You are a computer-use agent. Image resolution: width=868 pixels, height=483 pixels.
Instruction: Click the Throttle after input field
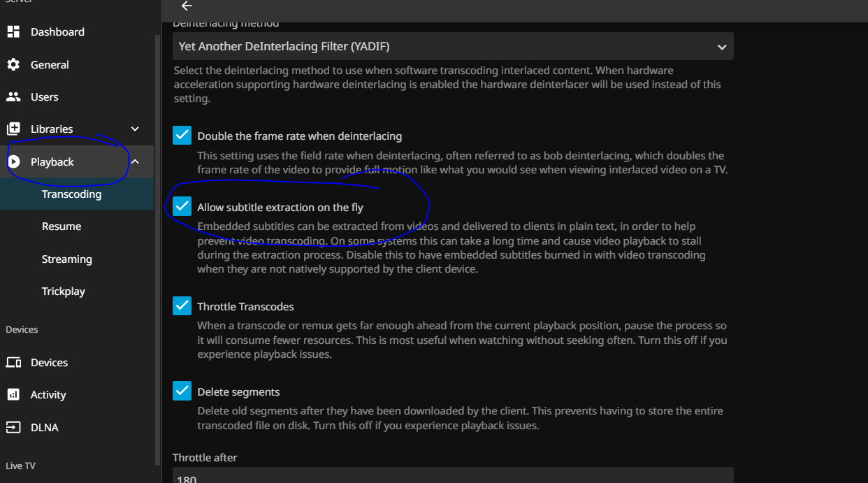point(453,476)
